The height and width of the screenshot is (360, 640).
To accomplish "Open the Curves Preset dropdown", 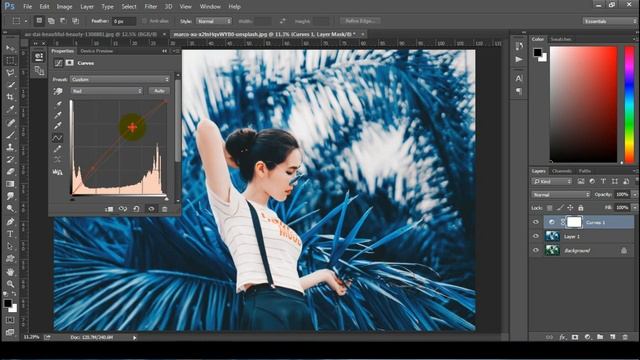I will click(x=120, y=79).
